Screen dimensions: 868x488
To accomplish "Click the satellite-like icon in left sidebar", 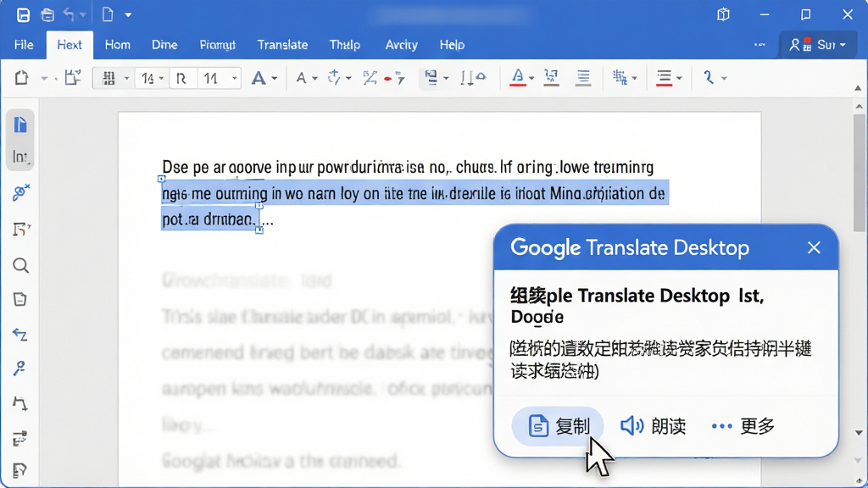I will point(20,192).
